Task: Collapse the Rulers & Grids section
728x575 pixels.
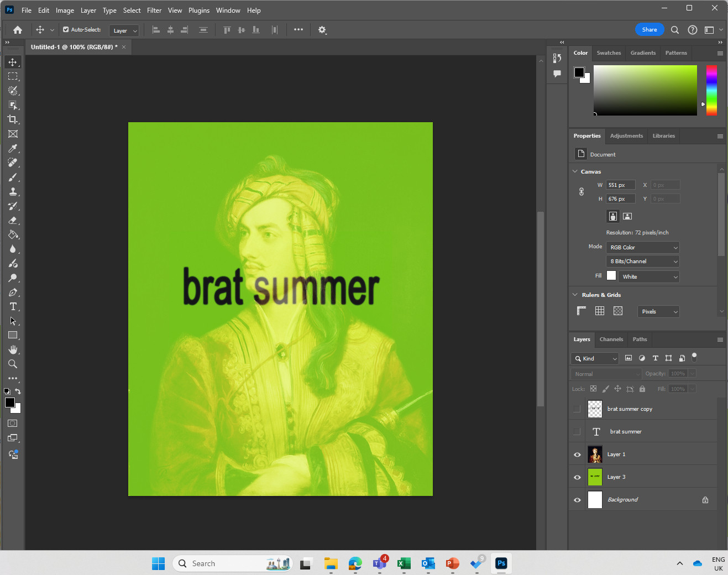Action: [x=575, y=295]
